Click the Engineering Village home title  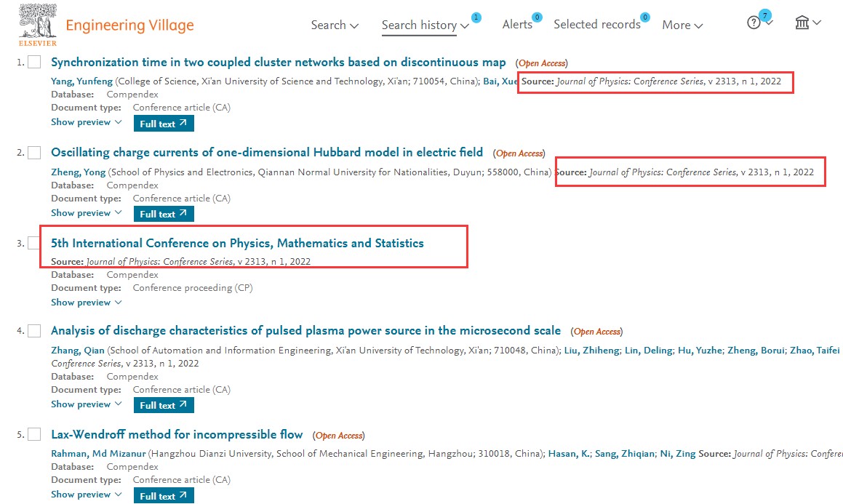(129, 26)
